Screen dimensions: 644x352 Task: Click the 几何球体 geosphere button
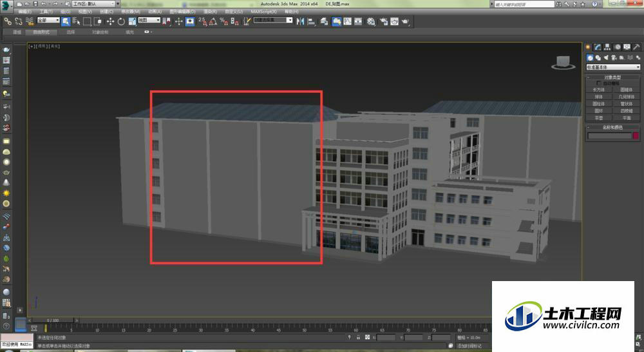tap(627, 97)
